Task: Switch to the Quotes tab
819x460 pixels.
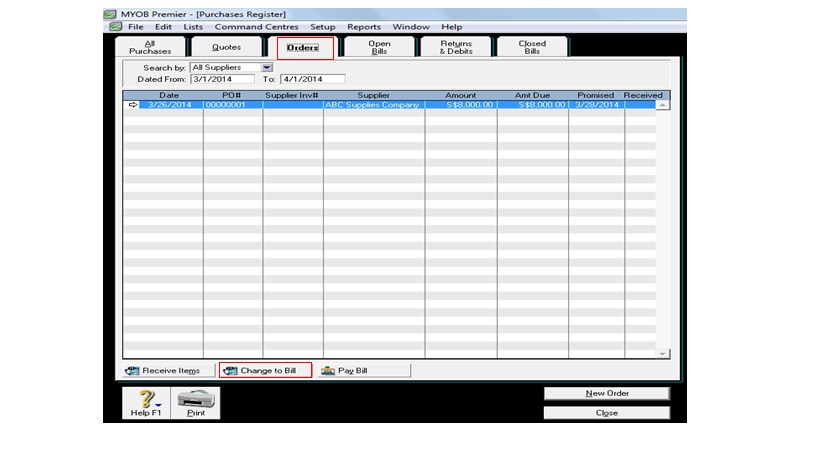Action: 226,47
